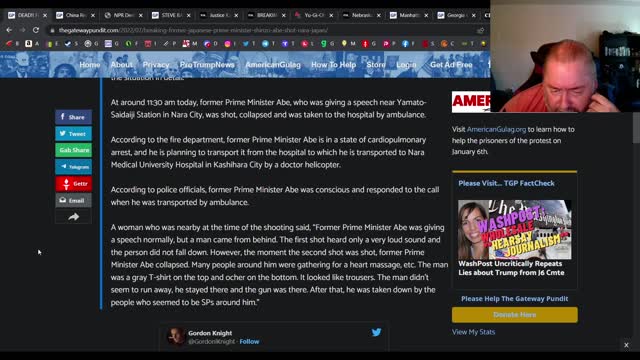Close the DEAD tab with its X

pos(45,16)
